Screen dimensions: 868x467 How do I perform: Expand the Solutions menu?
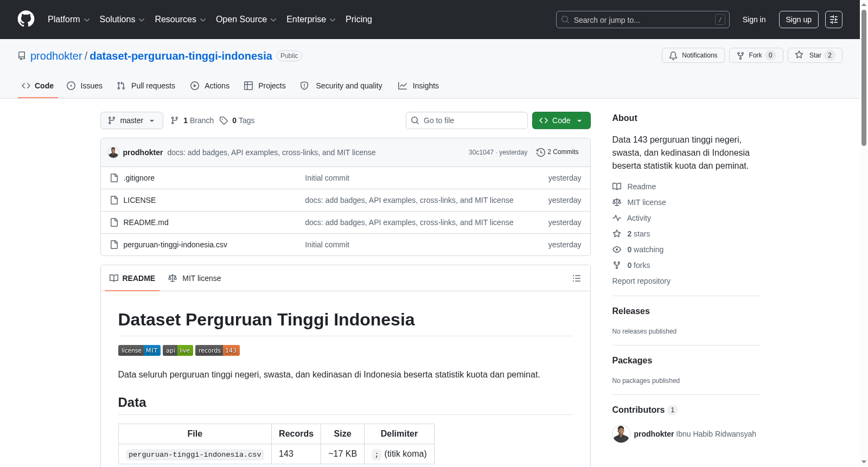[x=122, y=20]
